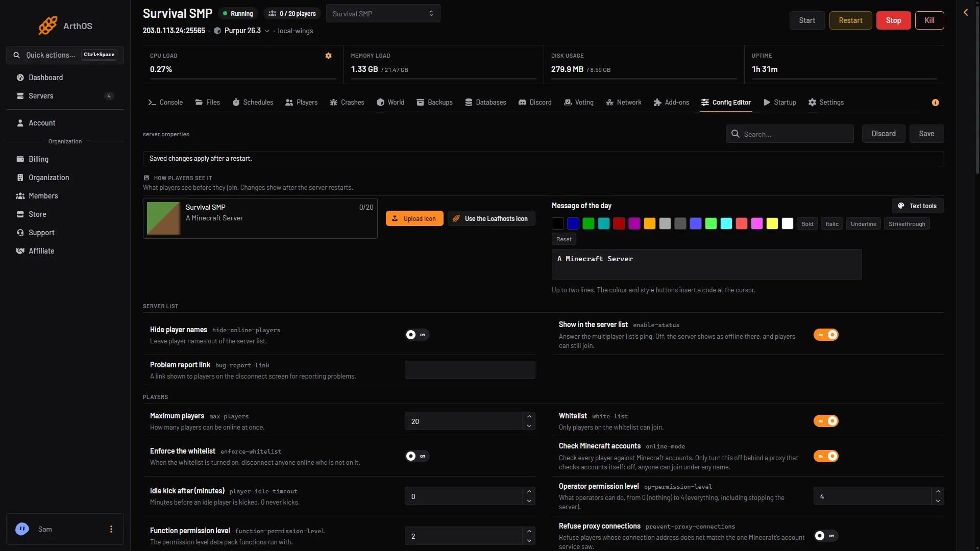Open the Console tab

(x=165, y=103)
